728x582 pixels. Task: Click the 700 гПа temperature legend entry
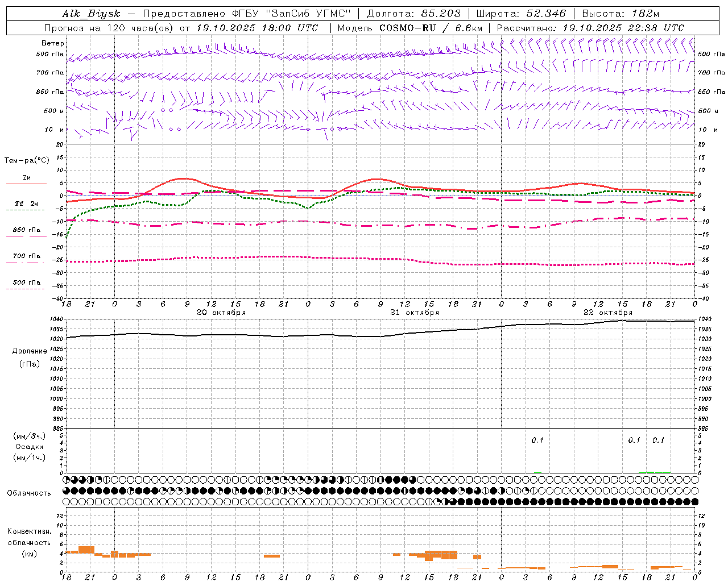coord(27,256)
